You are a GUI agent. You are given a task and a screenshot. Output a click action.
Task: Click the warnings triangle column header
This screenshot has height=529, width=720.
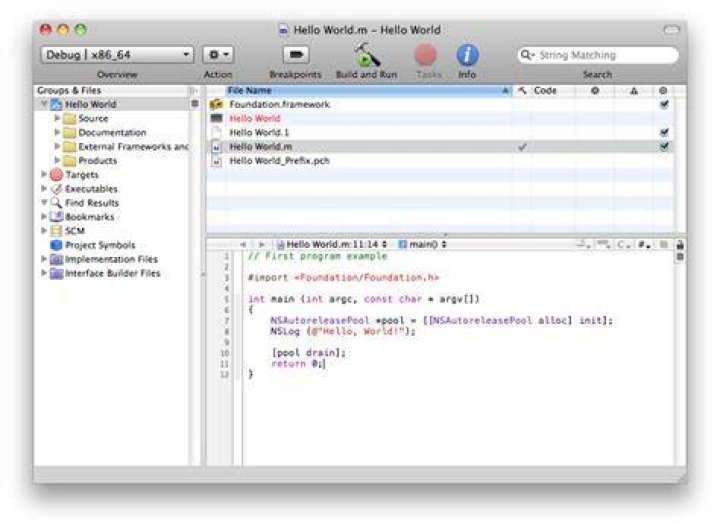(x=634, y=91)
